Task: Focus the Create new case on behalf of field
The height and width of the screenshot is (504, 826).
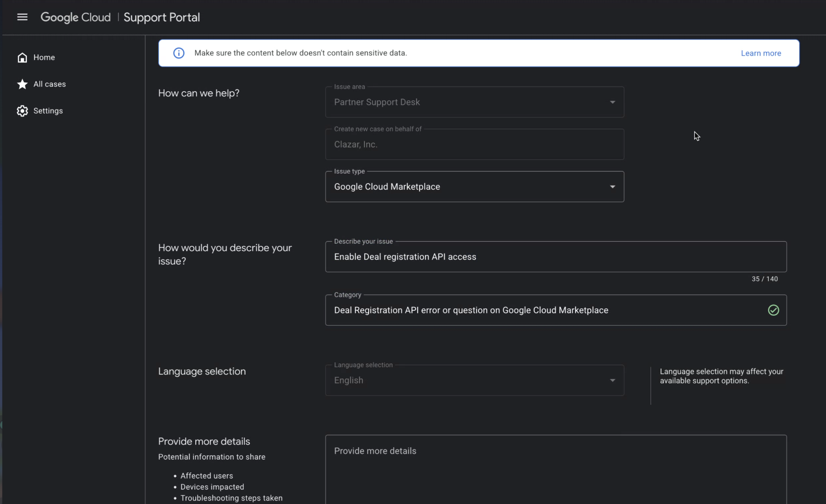Action: [x=475, y=144]
